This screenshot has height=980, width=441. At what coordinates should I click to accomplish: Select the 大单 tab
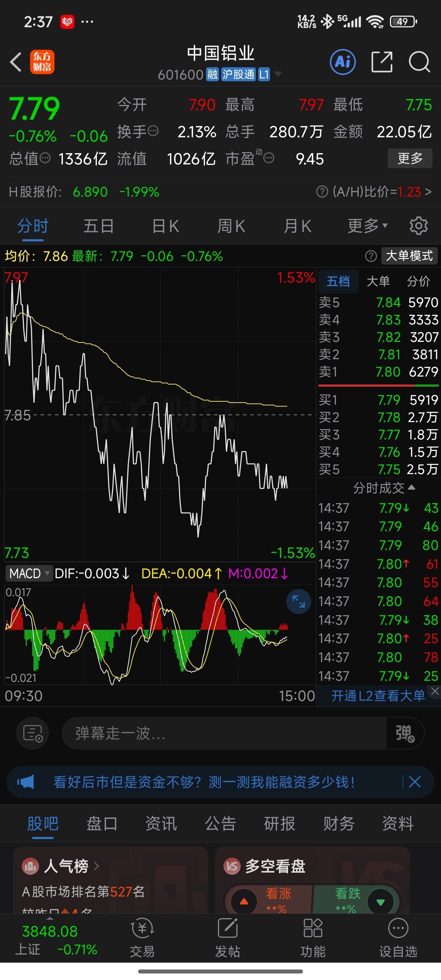point(378,281)
